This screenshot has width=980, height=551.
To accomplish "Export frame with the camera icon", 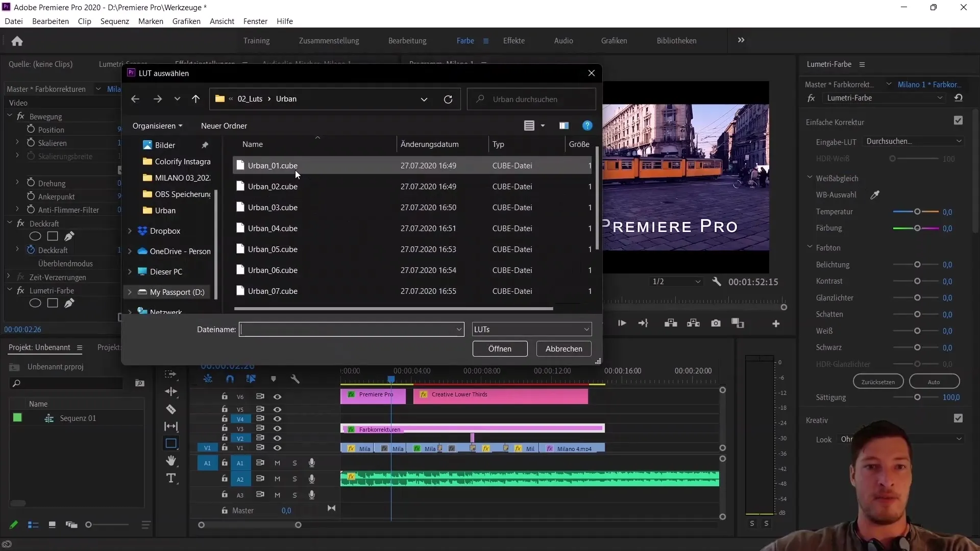I will click(716, 323).
